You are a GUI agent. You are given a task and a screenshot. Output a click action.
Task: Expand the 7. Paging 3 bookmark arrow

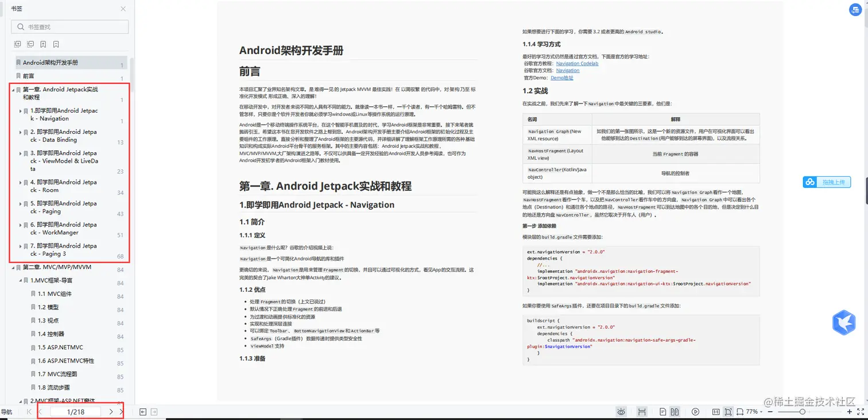point(21,246)
